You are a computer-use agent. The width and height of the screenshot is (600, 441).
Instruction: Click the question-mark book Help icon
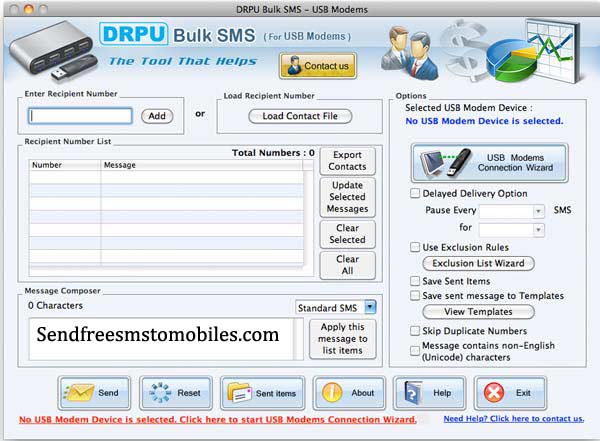click(x=412, y=393)
